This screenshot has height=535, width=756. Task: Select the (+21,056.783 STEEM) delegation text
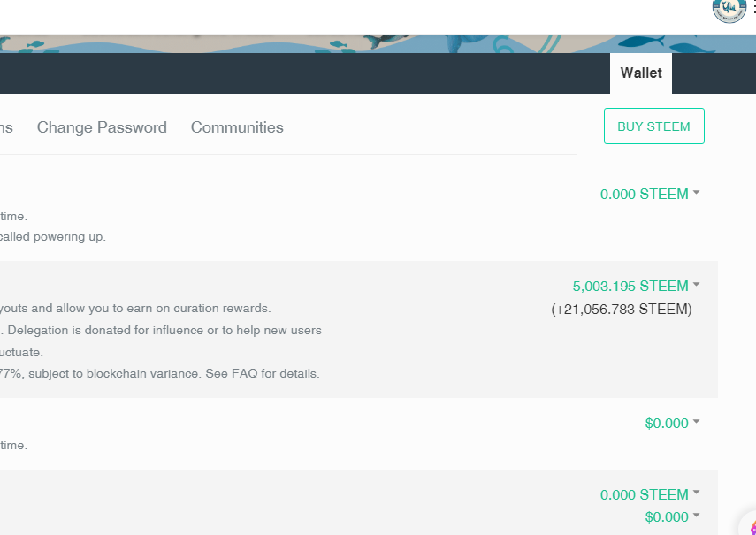(x=622, y=309)
